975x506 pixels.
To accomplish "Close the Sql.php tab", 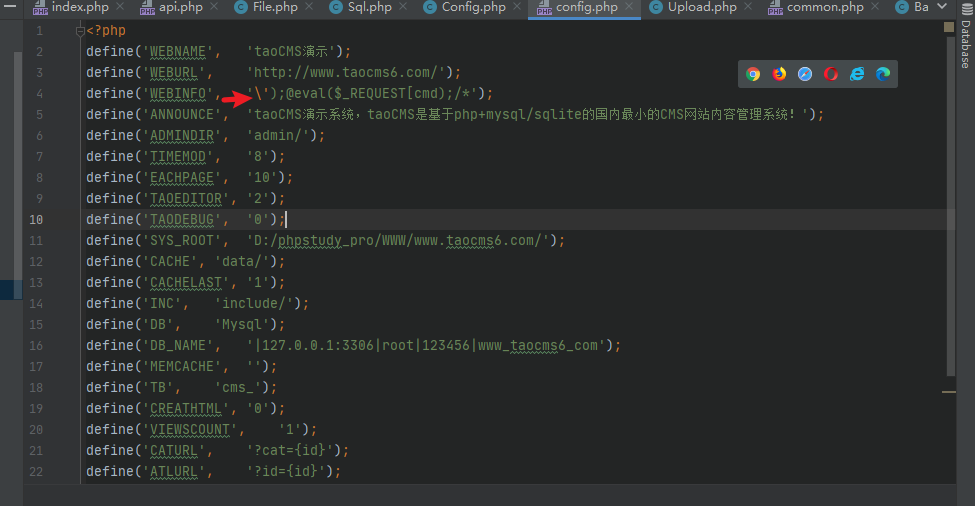I will click(x=403, y=7).
